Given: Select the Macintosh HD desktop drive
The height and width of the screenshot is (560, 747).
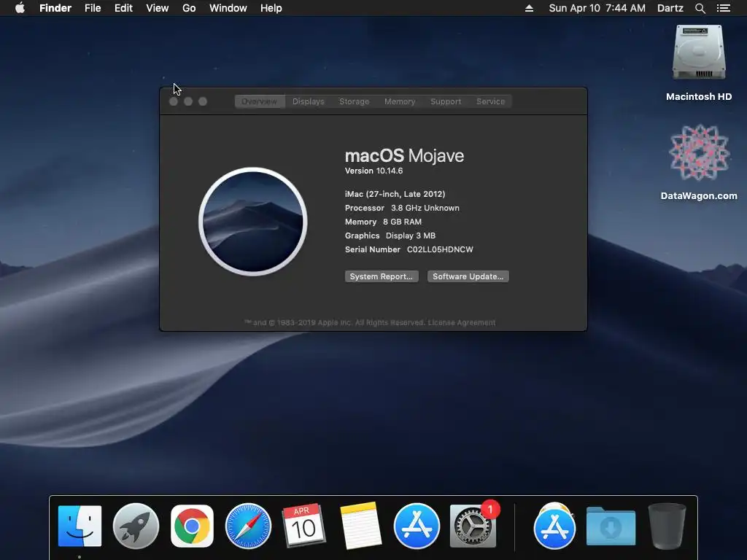Looking at the screenshot, I should tap(699, 63).
